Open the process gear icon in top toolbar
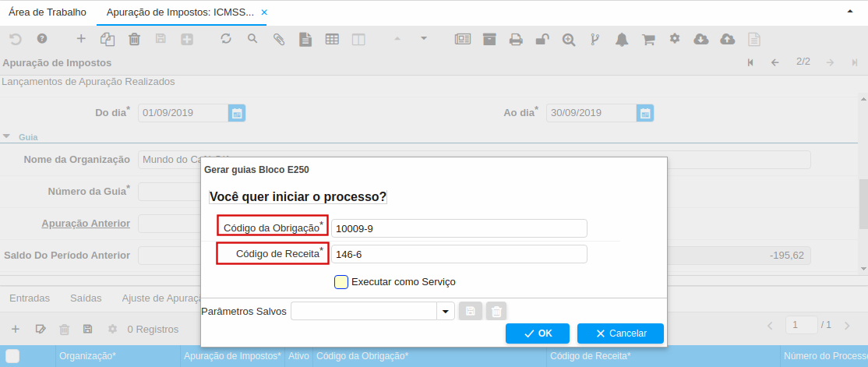Image resolution: width=868 pixels, height=367 pixels. pyautogui.click(x=674, y=38)
